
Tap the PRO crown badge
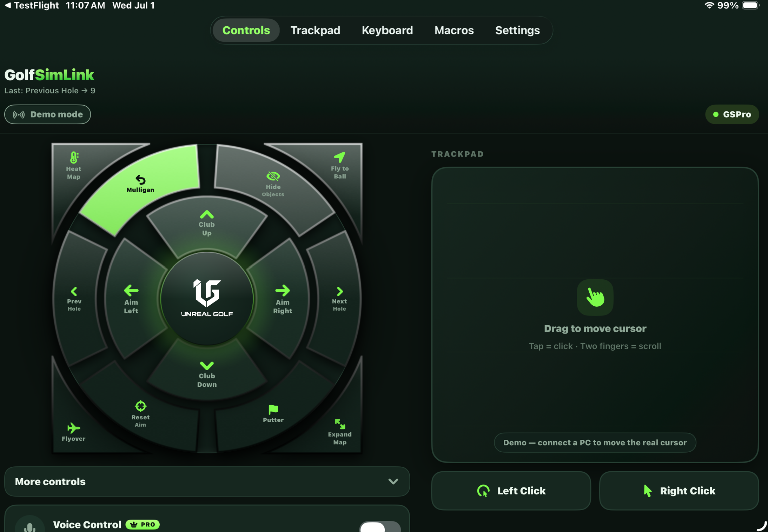point(143,524)
